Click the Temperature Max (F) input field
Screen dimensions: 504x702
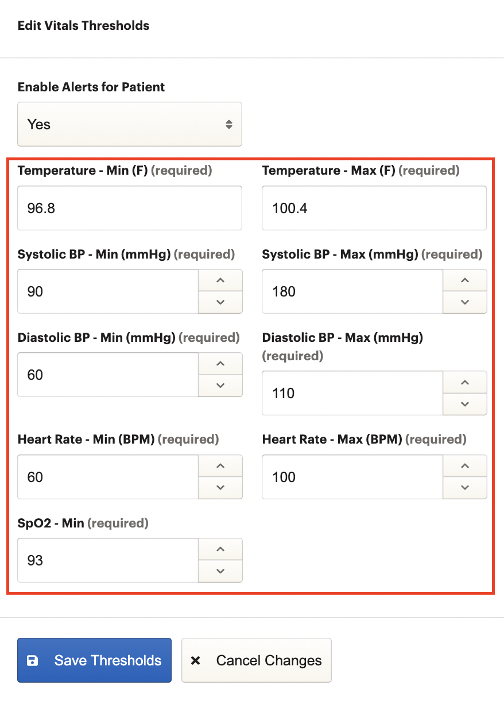click(374, 208)
